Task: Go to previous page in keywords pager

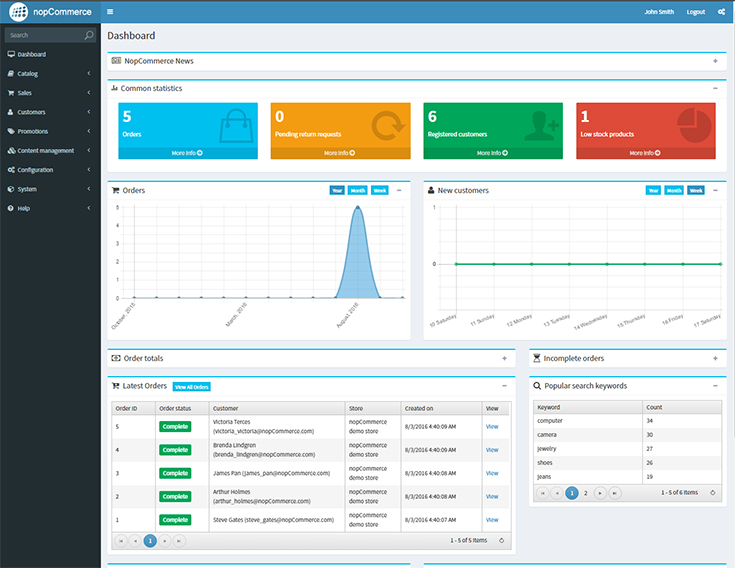Action: point(557,493)
